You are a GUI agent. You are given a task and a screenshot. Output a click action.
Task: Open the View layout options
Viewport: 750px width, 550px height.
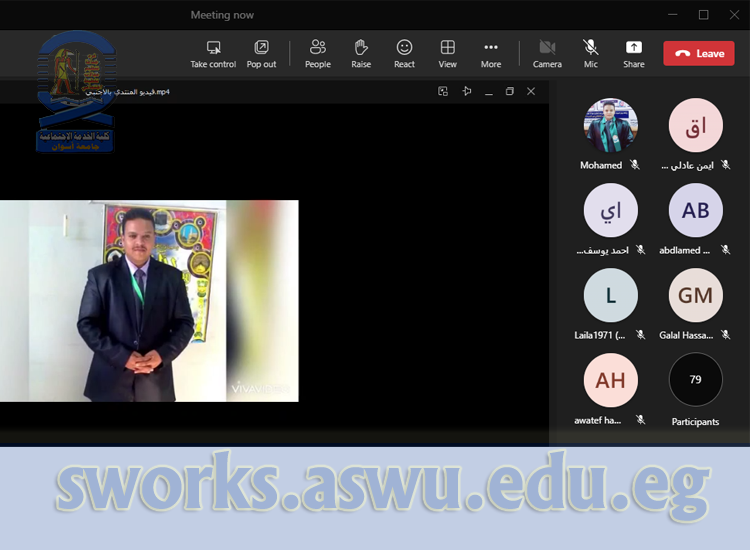[x=448, y=54]
